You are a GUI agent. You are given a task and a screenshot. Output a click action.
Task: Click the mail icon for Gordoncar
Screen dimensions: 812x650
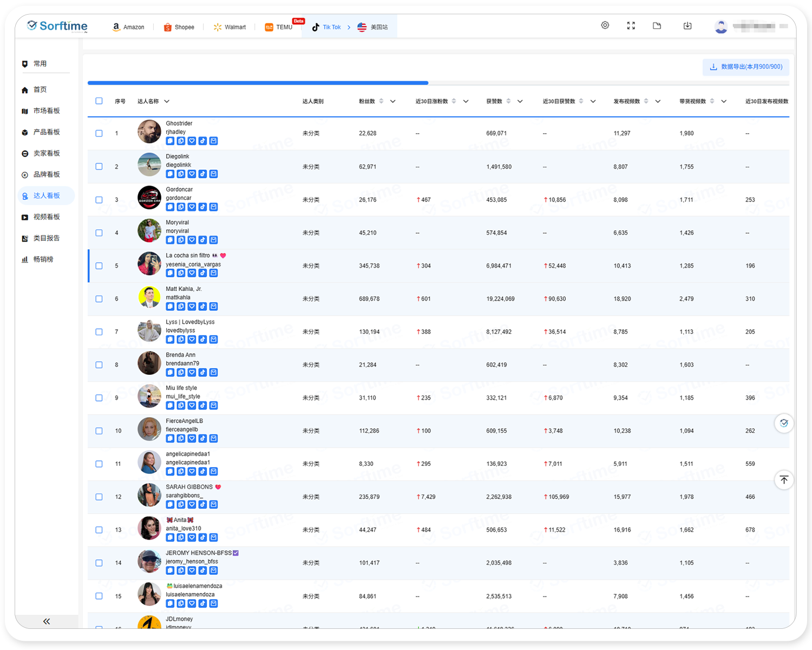[x=214, y=207]
